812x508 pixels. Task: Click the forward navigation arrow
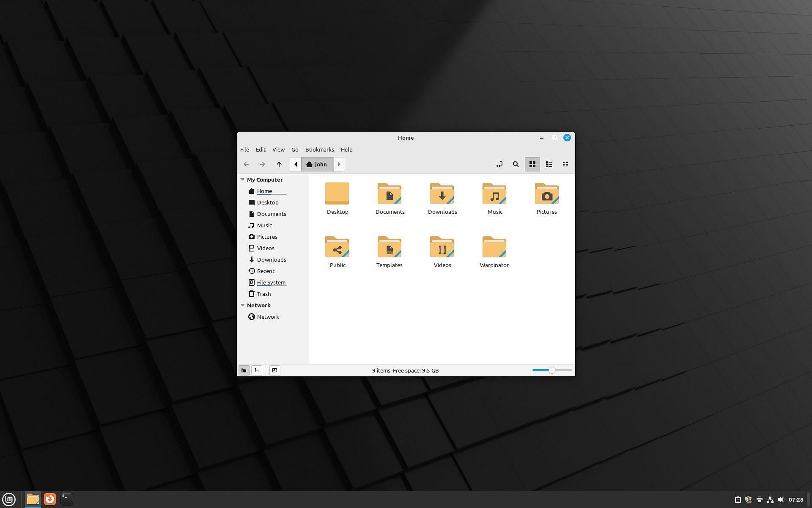coord(262,164)
